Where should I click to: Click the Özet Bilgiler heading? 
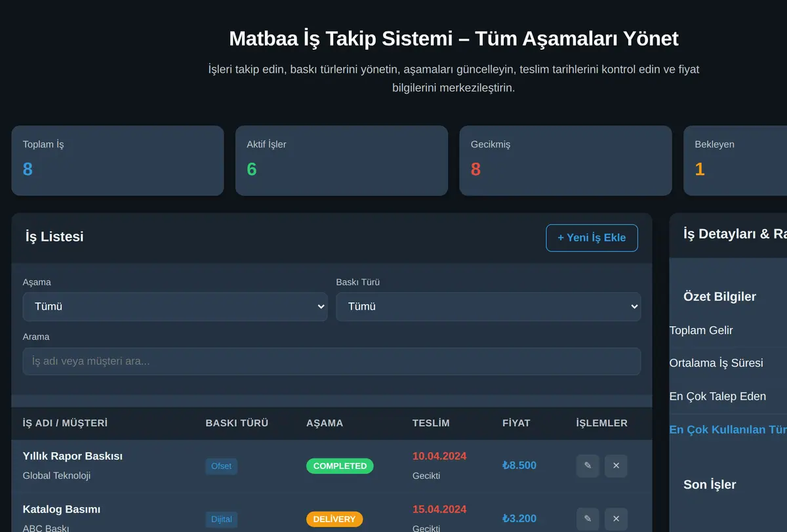coord(719,297)
